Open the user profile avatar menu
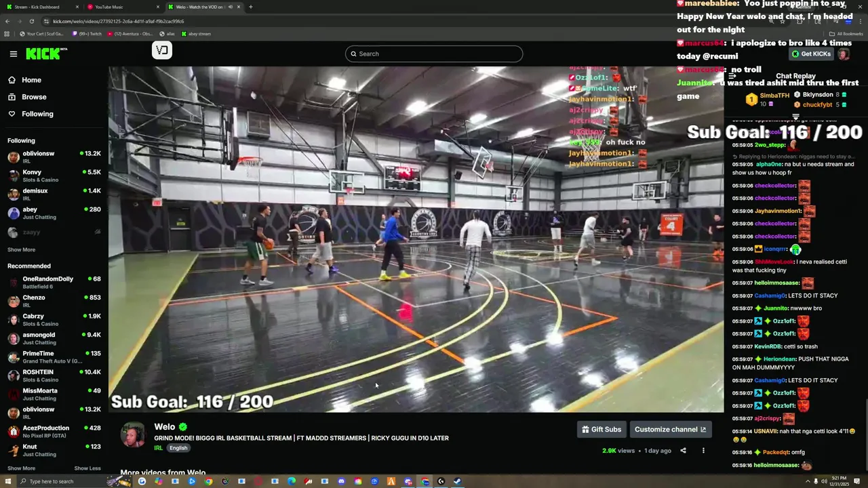This screenshot has width=868, height=488. tap(844, 54)
